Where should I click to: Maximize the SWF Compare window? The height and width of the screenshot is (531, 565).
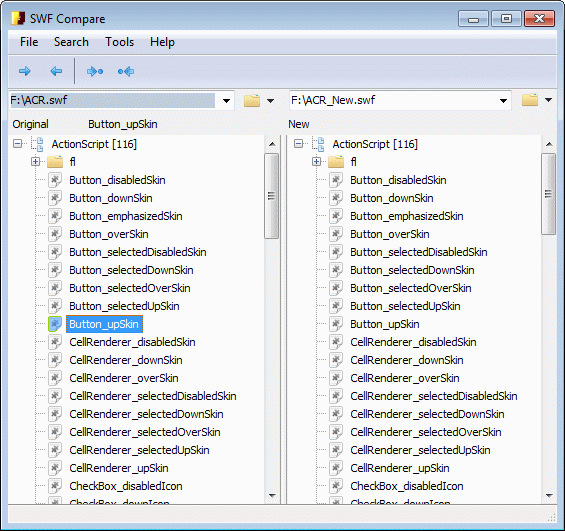tap(506, 18)
